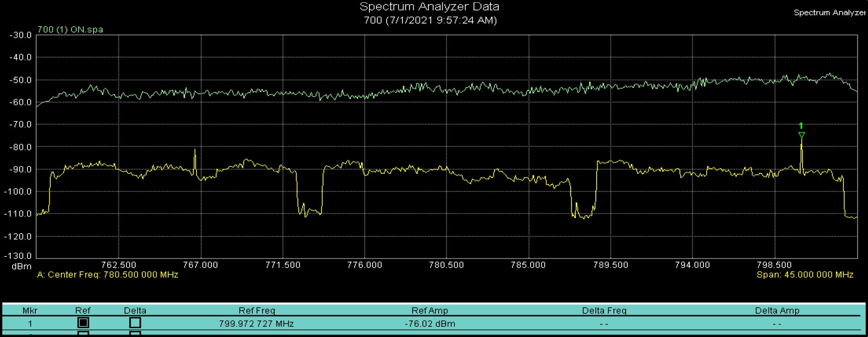Select the Ref Freq value 799.972 727 MHz
This screenshot has width=868, height=337.
[x=256, y=324]
